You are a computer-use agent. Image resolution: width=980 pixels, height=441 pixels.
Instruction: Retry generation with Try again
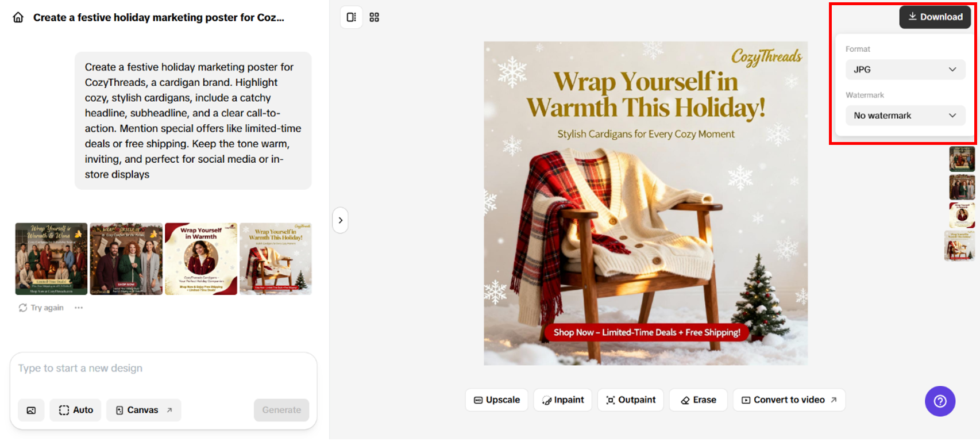tap(41, 308)
